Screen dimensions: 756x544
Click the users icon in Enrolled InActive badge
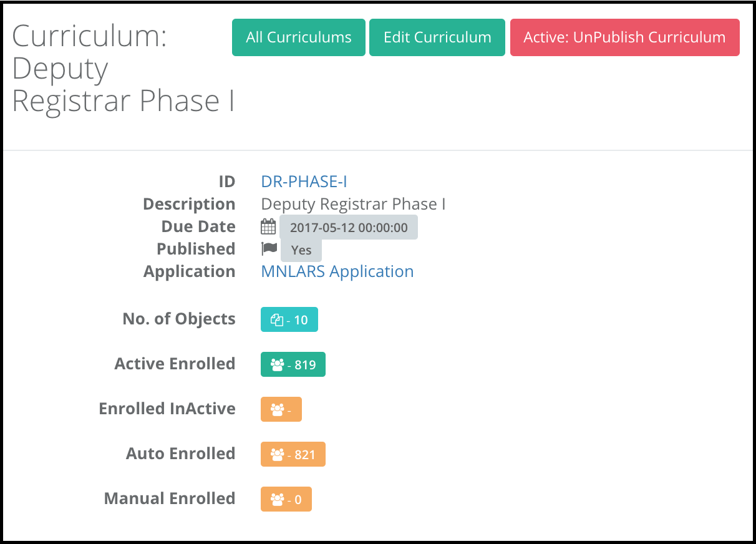278,410
